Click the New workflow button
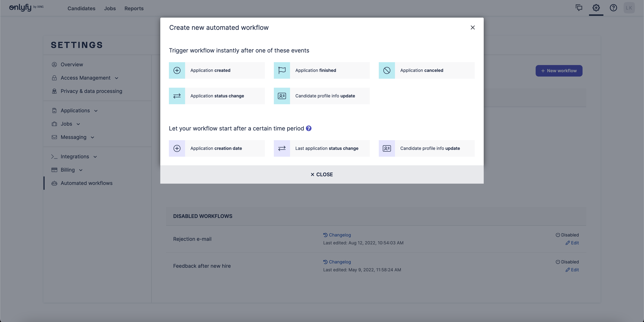This screenshot has width=644, height=322. [x=559, y=70]
